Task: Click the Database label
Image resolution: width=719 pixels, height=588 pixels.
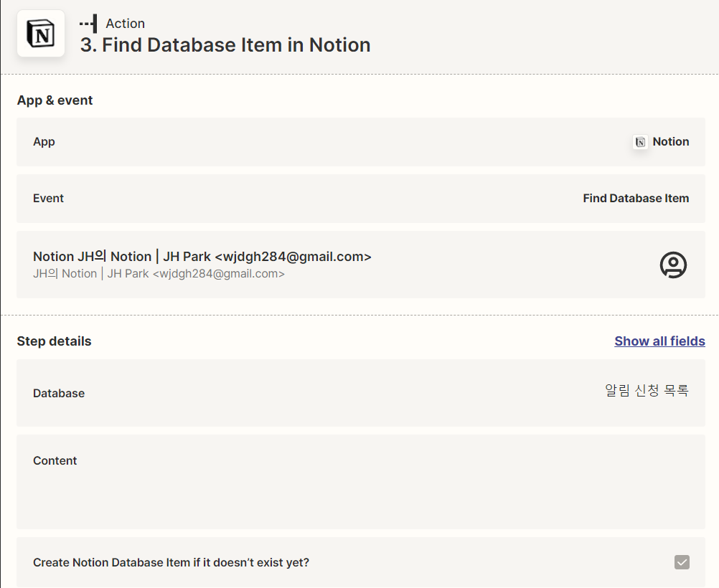Action: [59, 393]
